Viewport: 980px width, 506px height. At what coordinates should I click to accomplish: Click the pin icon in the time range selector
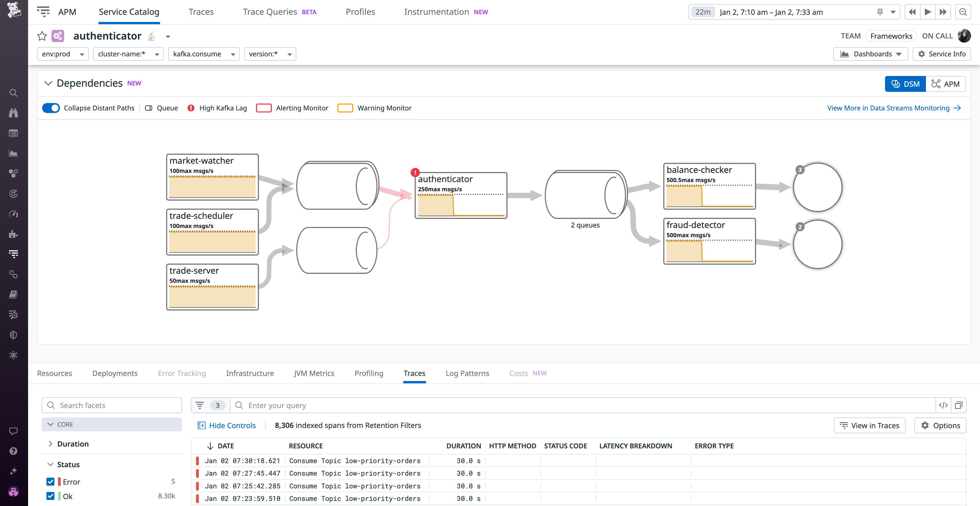(x=880, y=12)
